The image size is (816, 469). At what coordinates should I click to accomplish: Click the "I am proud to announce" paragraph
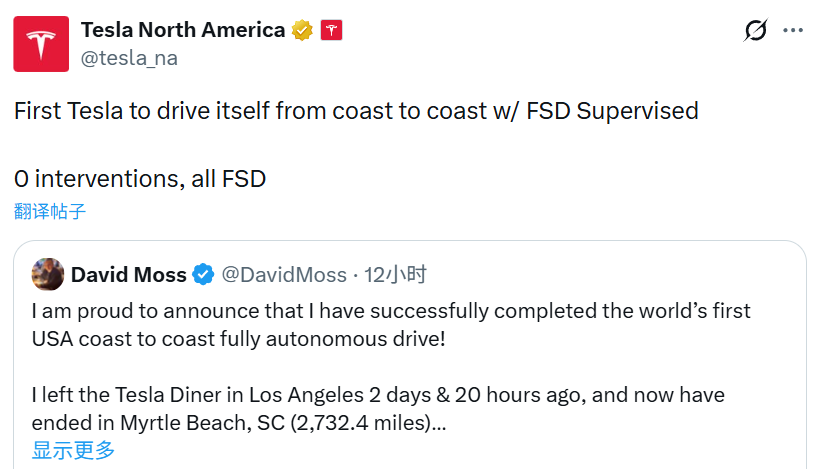[390, 324]
